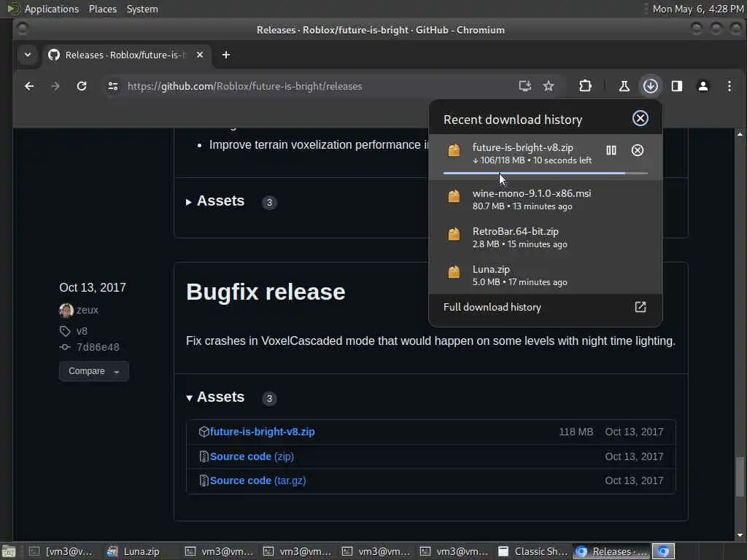Go back using the browser back arrow
This screenshot has height=560, width=747.
(x=29, y=86)
